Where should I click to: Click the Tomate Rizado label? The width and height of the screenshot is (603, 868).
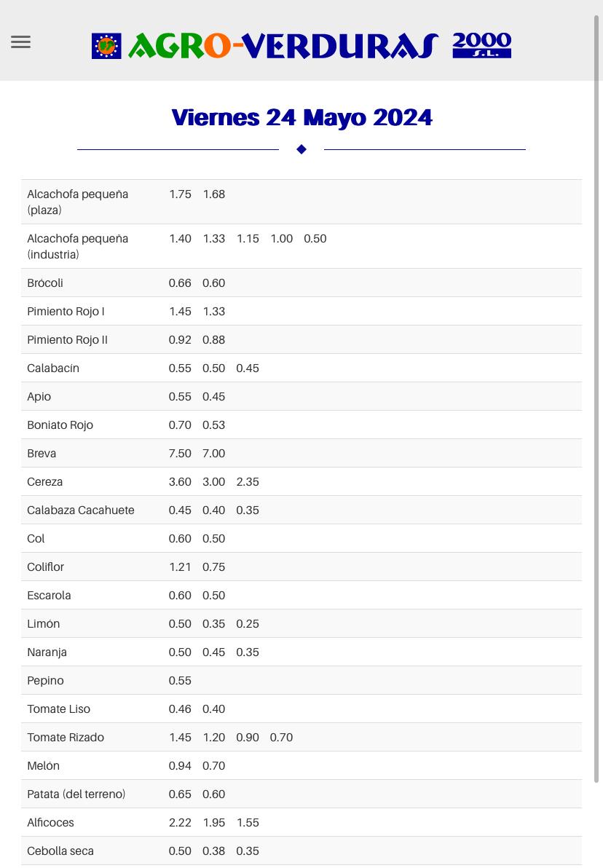[66, 738]
